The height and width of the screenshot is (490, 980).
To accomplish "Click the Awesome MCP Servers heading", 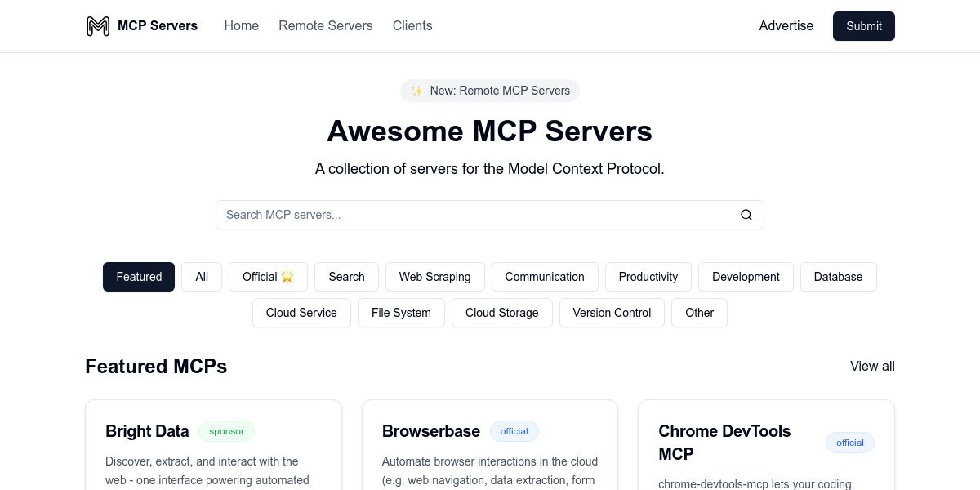I will pos(490,131).
